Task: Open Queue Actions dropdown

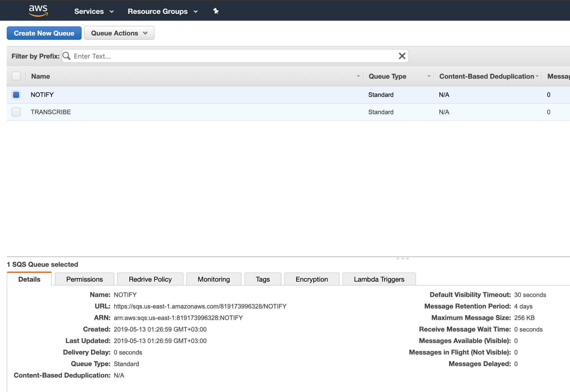Action: coord(119,33)
